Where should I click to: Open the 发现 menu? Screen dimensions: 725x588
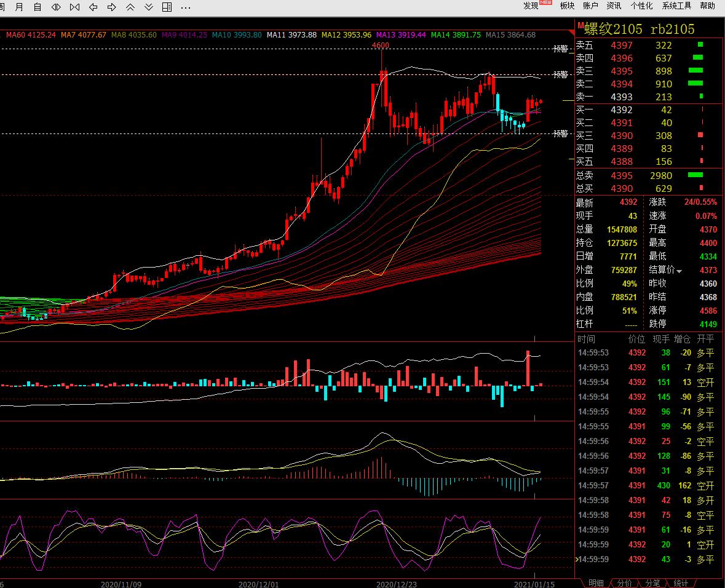pyautogui.click(x=531, y=6)
